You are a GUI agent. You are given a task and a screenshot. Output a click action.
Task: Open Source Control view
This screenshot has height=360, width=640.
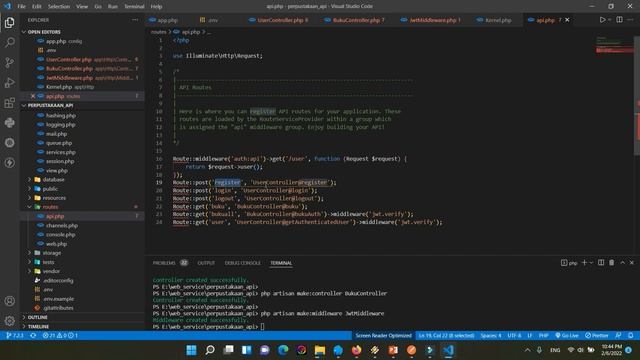click(x=9, y=62)
